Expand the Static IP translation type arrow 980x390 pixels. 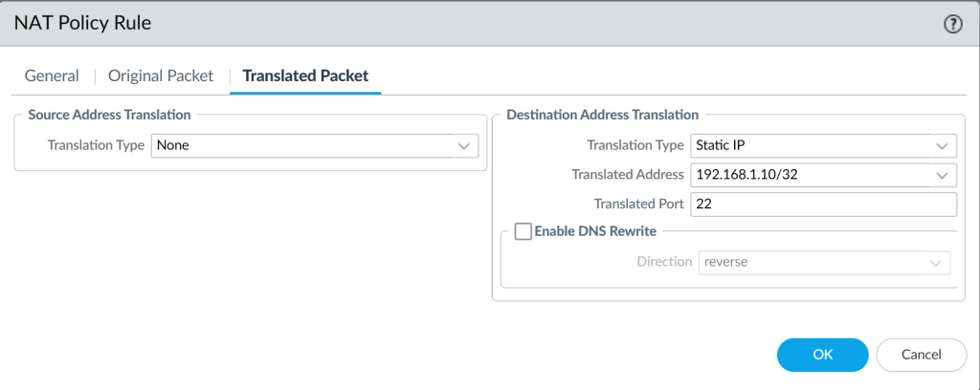coord(942,146)
